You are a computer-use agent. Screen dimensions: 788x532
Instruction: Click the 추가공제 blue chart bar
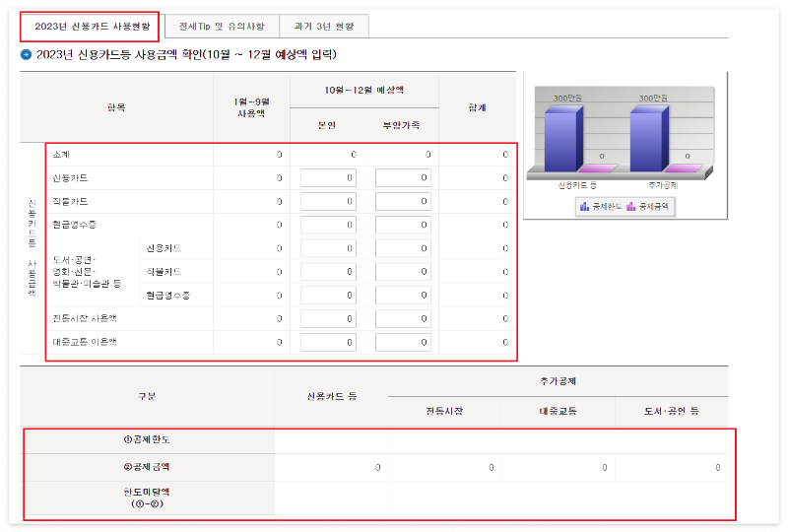click(649, 139)
